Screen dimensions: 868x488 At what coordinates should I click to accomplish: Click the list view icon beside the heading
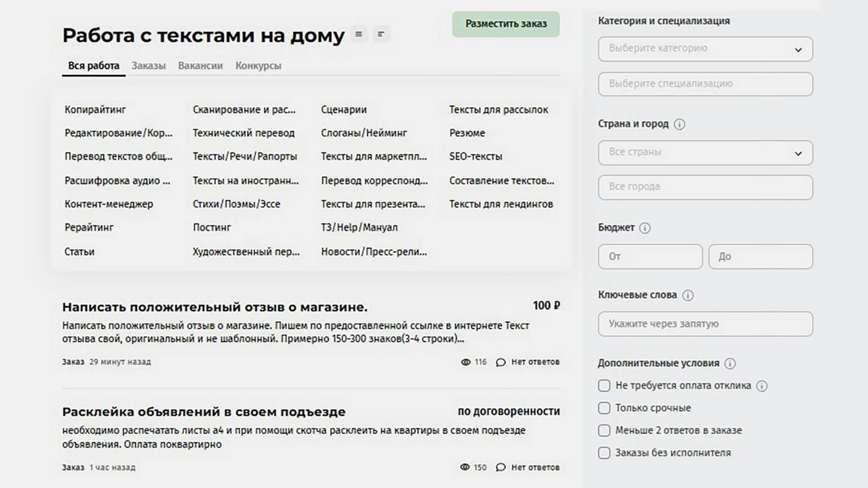pyautogui.click(x=358, y=34)
